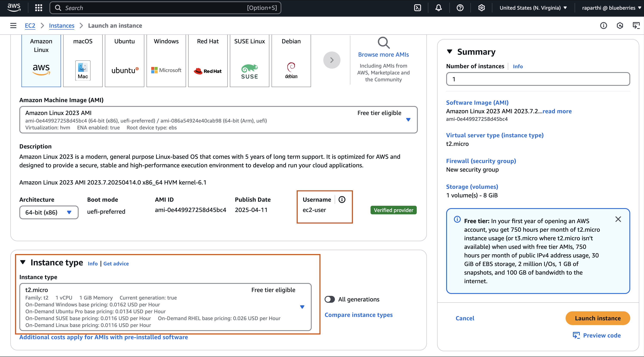Select the Windows AMI tile
The image size is (644, 357).
[x=166, y=61]
